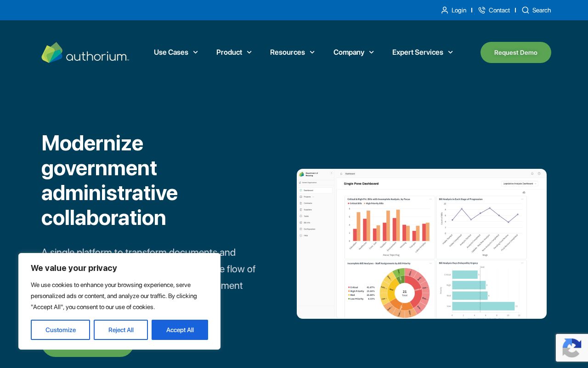588x368 pixels.
Task: Expand the Expert Services chevron
Action: pyautogui.click(x=450, y=52)
